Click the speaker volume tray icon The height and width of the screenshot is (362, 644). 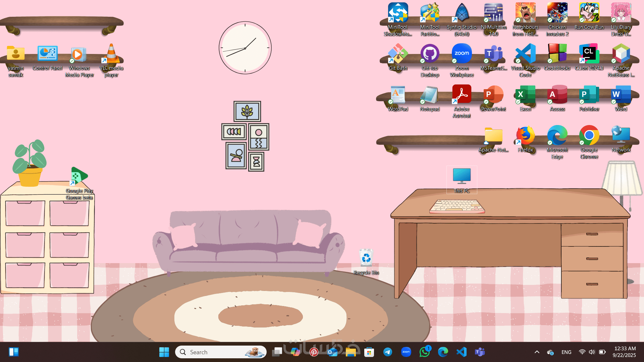(592, 352)
